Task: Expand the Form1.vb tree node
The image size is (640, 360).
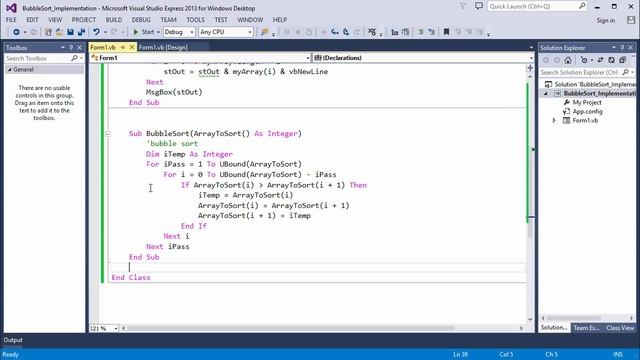Action: pyautogui.click(x=554, y=120)
